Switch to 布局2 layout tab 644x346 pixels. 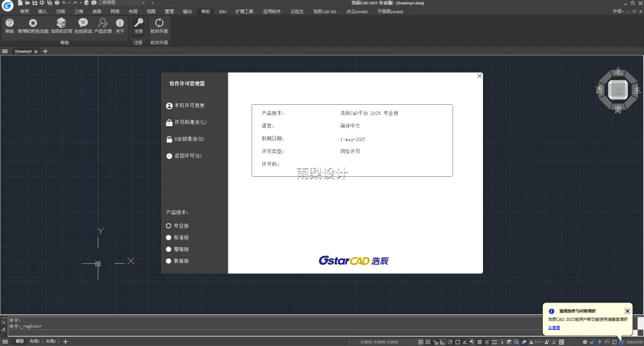coord(51,341)
